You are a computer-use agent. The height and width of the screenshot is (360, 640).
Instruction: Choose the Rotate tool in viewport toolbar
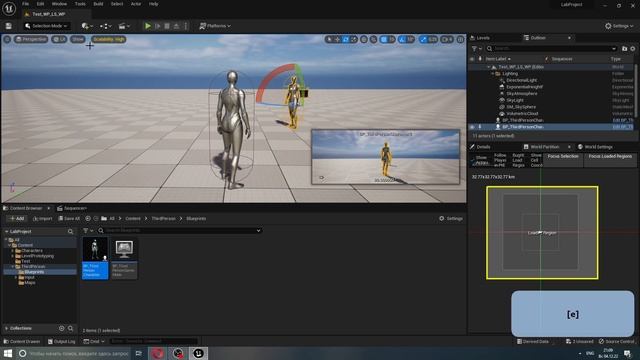(x=346, y=39)
